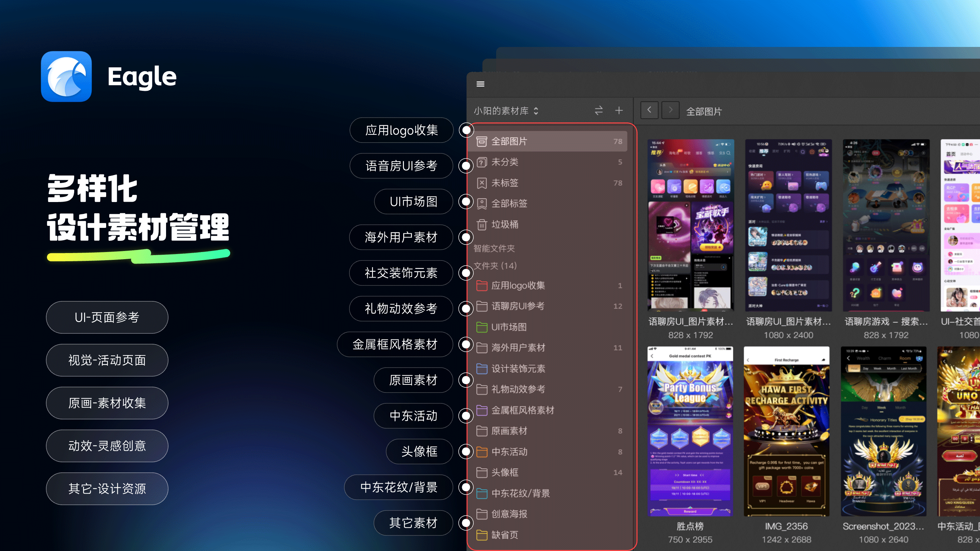Go back with the left arrow button
This screenshot has width=980, height=551.
(649, 110)
